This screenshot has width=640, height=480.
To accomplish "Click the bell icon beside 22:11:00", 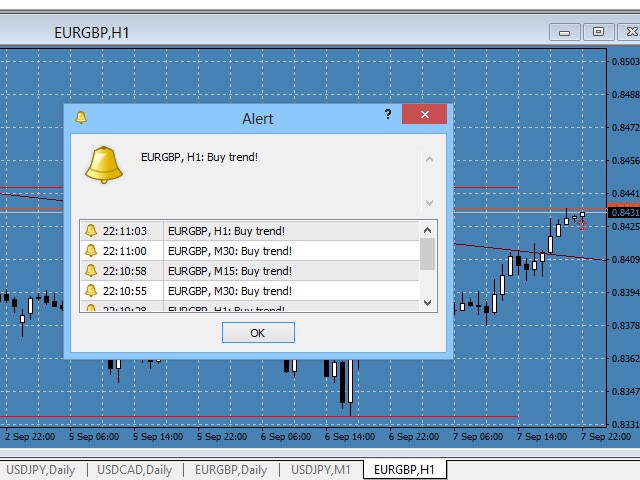I will tap(91, 251).
